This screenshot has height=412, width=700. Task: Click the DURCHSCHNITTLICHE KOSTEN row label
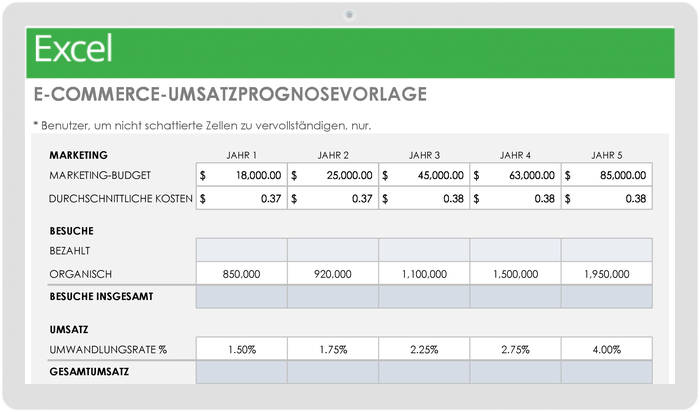(121, 198)
